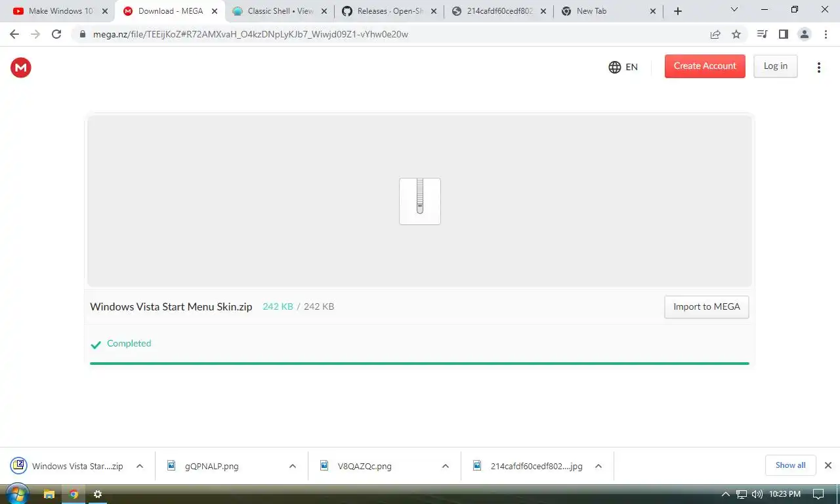Close the Classic Shell tab
Screen dimensions: 840x504
[324, 11]
